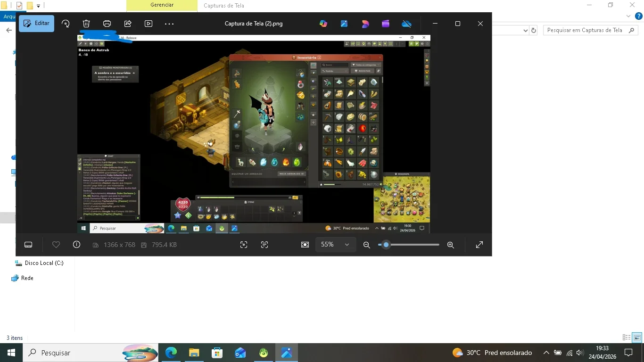Show file information with the info icon
The width and height of the screenshot is (644, 362).
pos(76,245)
